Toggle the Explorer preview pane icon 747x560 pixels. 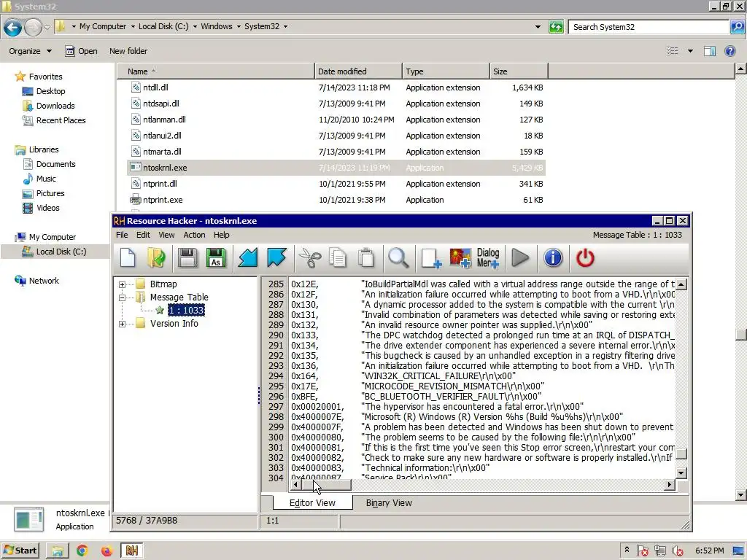710,51
